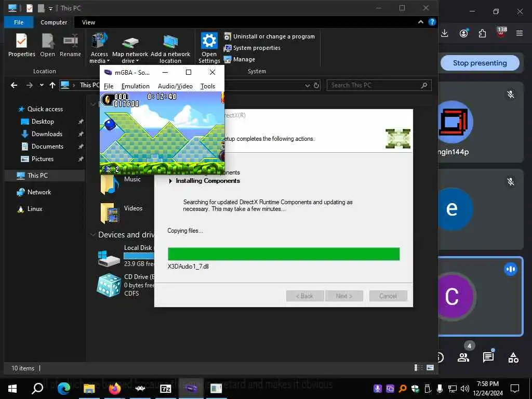Open the browser account icon
Viewport: 532px width, 399px height.
pos(464,33)
